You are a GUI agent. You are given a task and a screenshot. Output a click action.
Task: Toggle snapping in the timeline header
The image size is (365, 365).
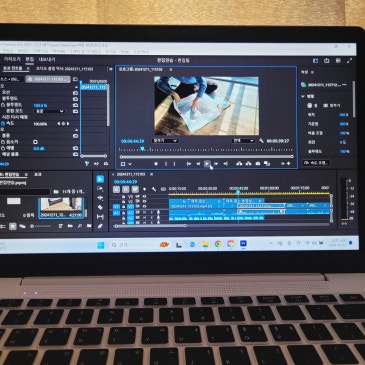126,189
